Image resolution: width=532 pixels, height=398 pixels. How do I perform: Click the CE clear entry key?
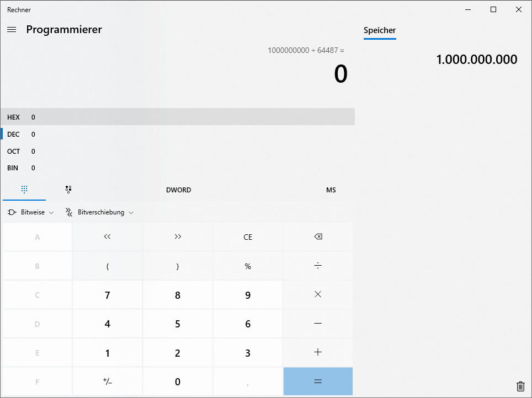click(x=248, y=236)
